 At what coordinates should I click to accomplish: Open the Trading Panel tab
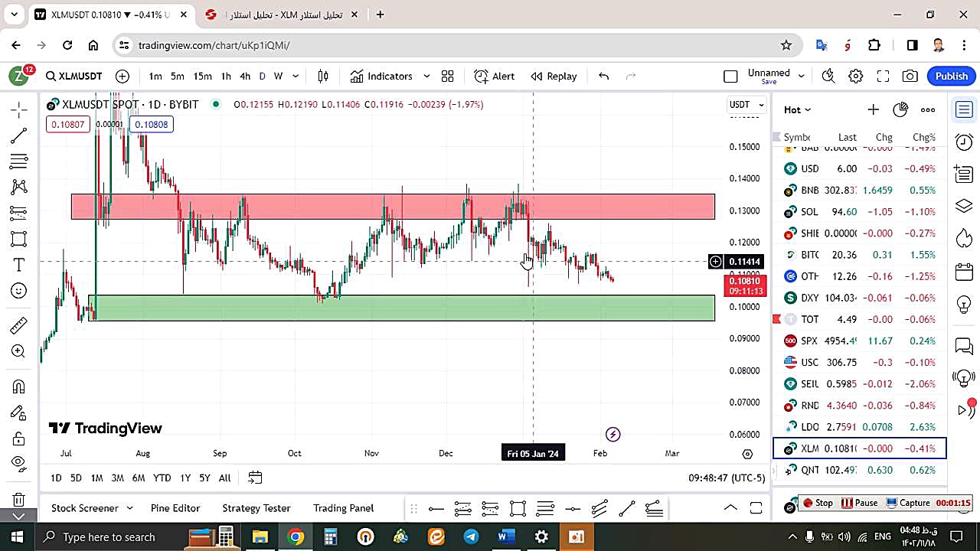344,508
